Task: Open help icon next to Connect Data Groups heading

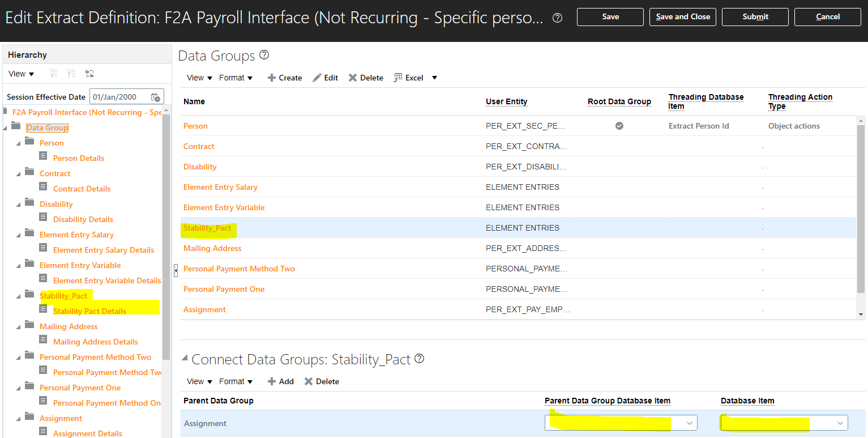Action: coord(420,359)
